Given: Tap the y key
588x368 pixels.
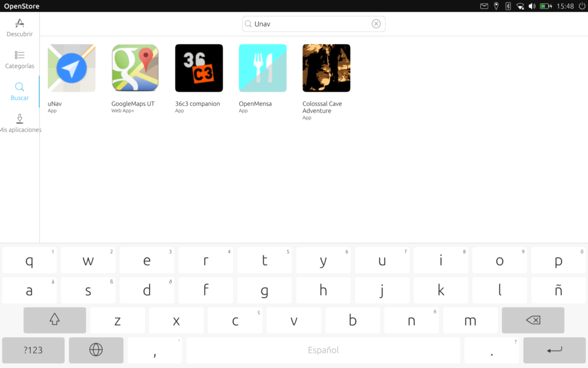Looking at the screenshot, I should coord(323,260).
